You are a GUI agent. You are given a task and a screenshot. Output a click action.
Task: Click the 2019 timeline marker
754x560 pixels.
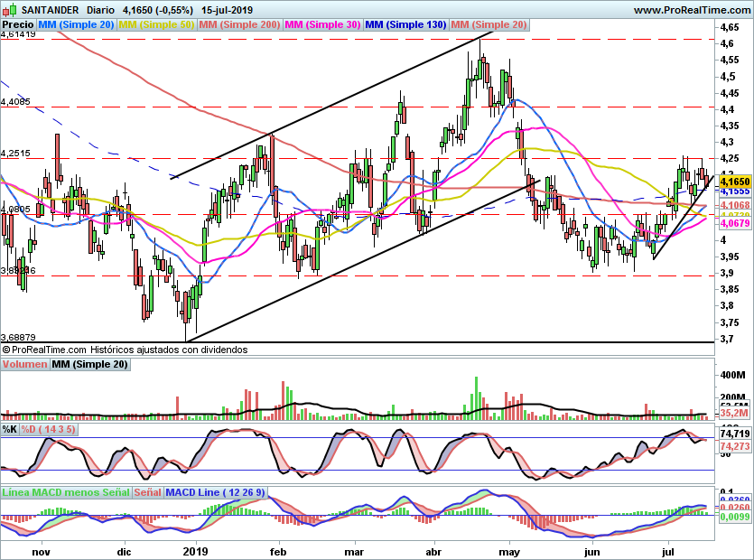[195, 551]
